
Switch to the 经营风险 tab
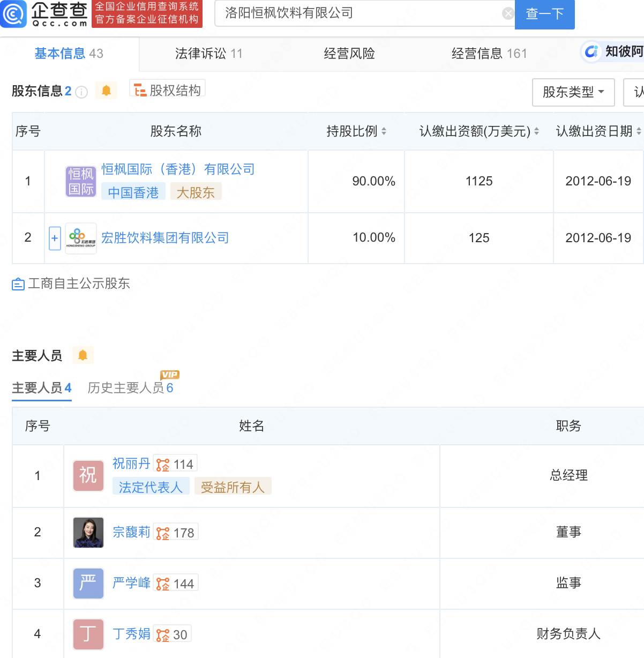(349, 54)
